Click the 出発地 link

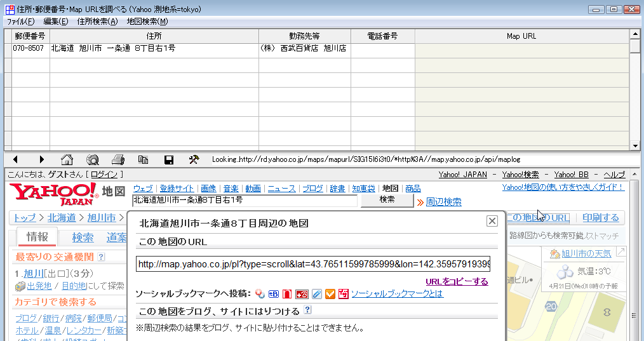pos(39,286)
